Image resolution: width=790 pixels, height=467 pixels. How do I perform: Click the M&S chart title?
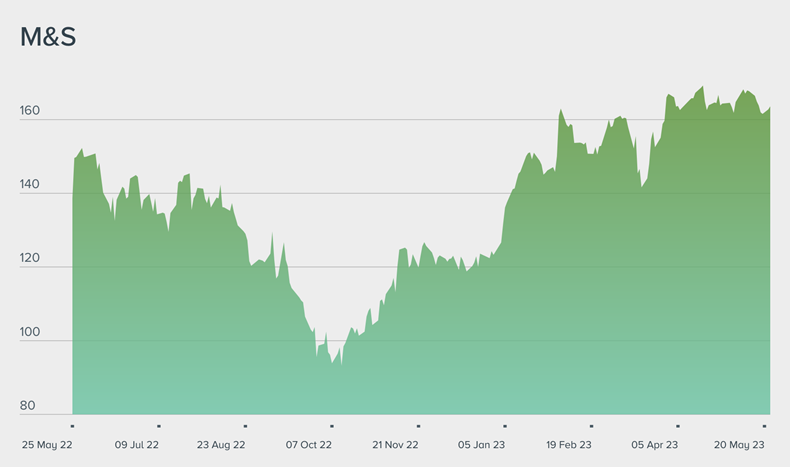[x=48, y=38]
